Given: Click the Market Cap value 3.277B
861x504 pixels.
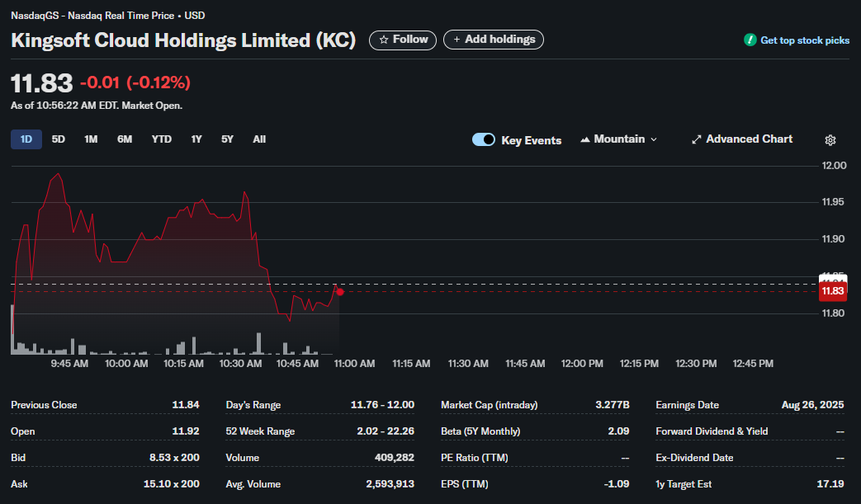Looking at the screenshot, I should pos(613,405).
